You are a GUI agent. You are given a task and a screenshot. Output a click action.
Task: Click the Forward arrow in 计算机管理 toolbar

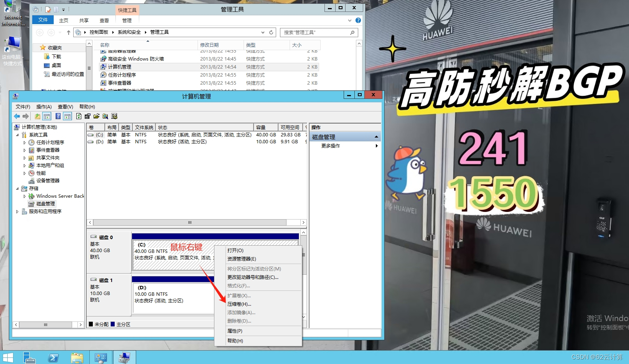(x=26, y=116)
